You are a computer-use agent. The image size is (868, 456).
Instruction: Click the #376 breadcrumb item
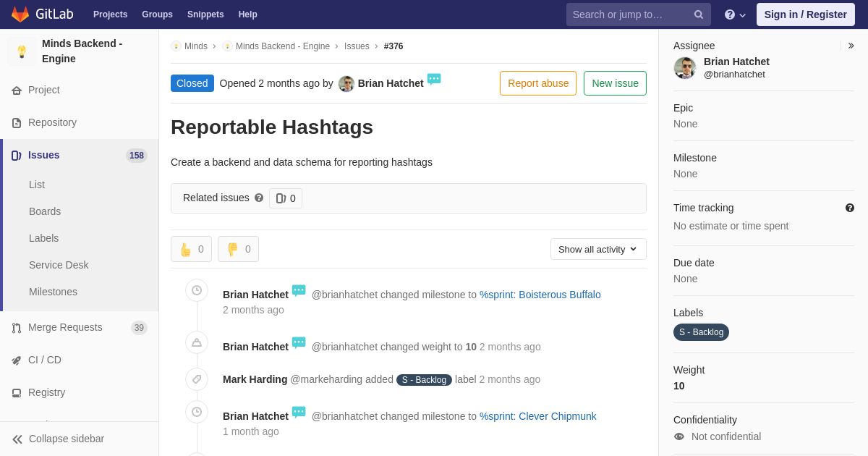[393, 46]
